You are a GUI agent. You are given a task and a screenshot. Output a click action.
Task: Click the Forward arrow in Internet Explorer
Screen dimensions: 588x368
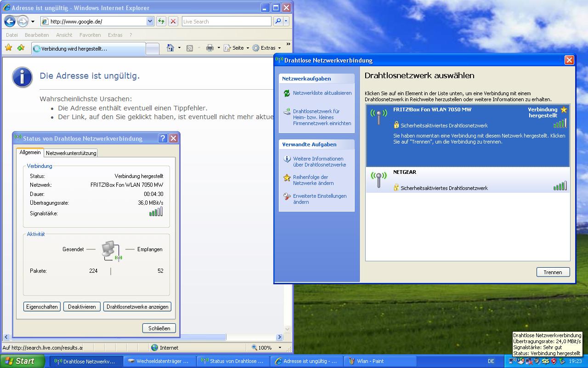23,21
